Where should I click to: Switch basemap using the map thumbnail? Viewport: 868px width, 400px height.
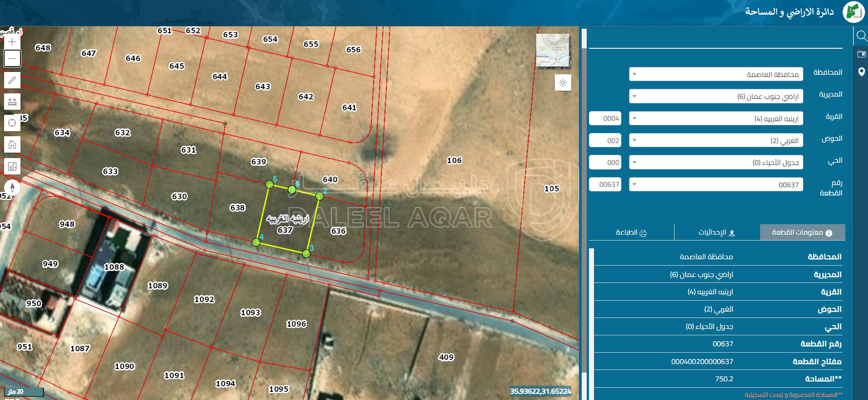(x=553, y=51)
